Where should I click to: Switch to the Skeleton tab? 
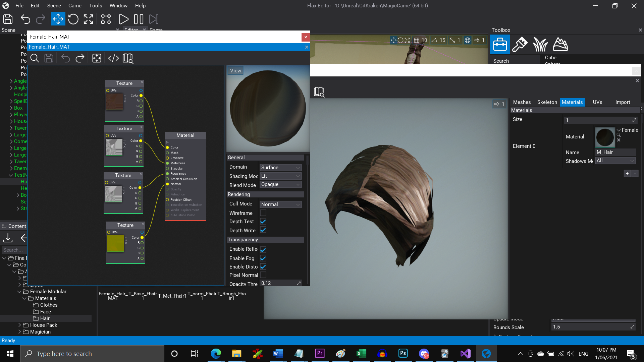click(x=547, y=102)
